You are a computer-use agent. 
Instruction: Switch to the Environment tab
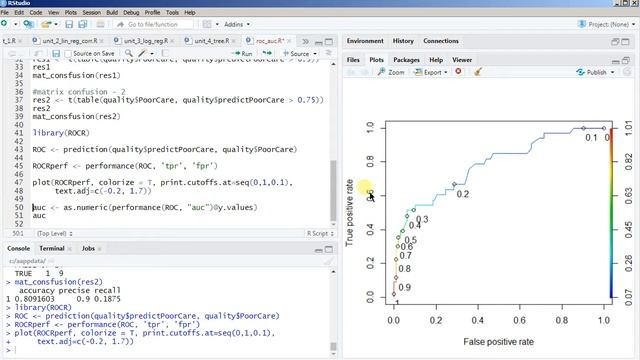365,41
